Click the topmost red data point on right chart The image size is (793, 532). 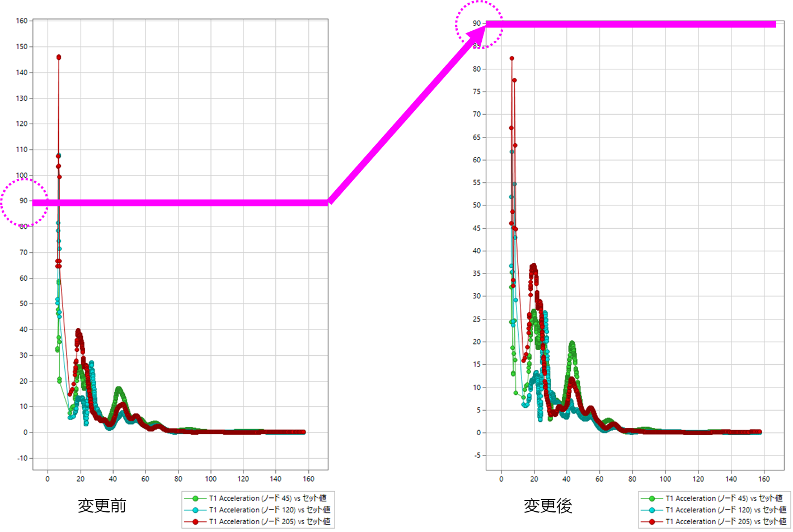pyautogui.click(x=512, y=58)
